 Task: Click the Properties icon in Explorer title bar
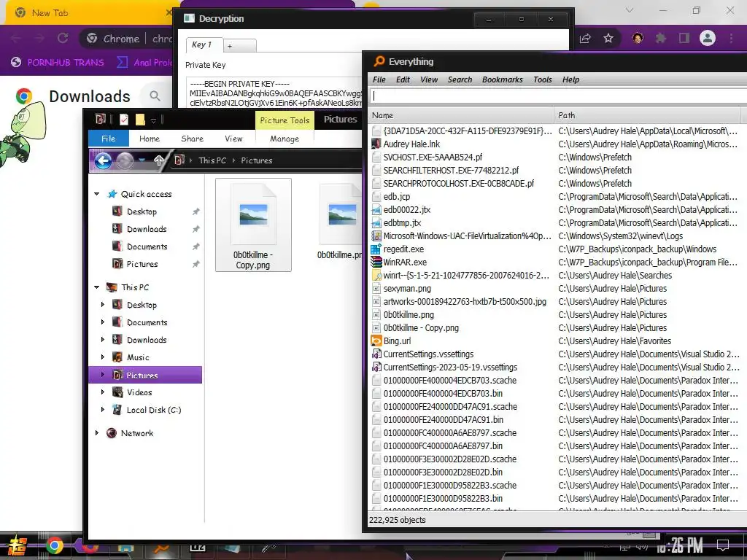[x=124, y=119]
